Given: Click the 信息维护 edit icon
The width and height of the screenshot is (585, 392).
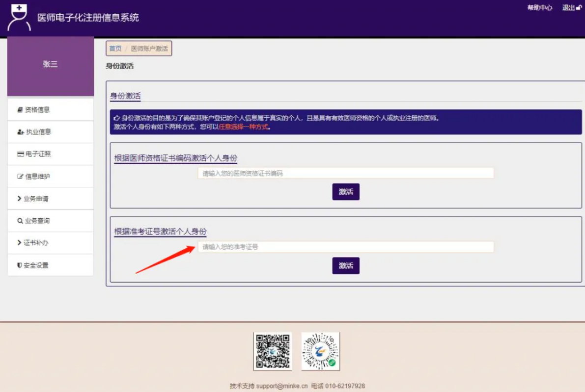Looking at the screenshot, I should click(x=21, y=177).
